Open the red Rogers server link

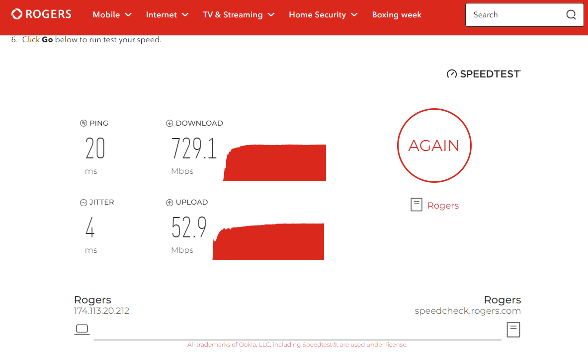point(443,206)
